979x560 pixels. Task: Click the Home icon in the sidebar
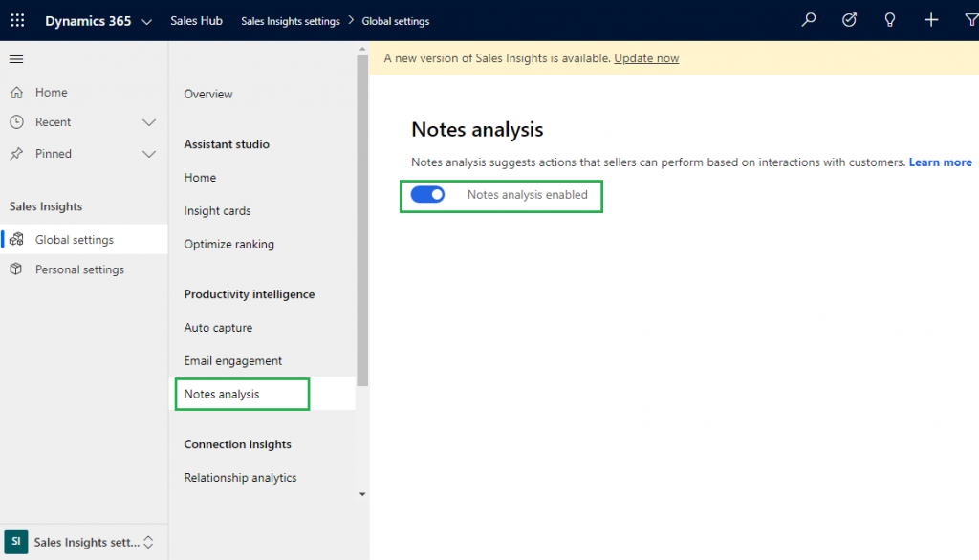point(17,92)
